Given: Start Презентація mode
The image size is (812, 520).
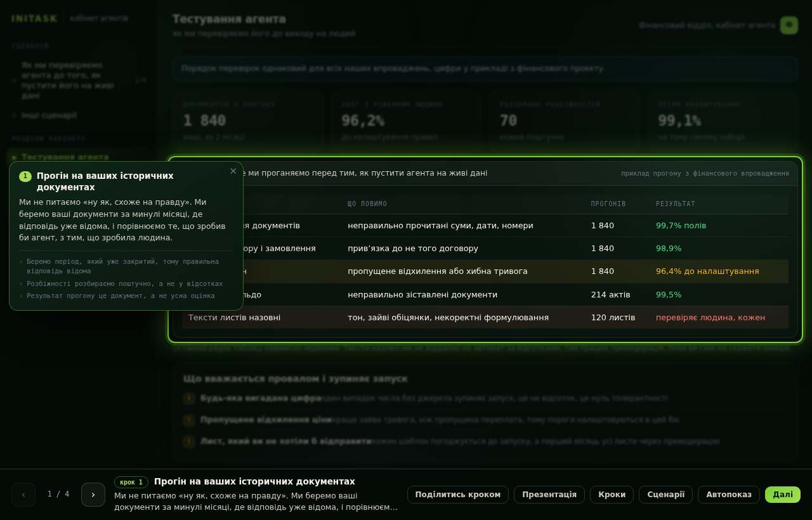Looking at the screenshot, I should pos(549,495).
